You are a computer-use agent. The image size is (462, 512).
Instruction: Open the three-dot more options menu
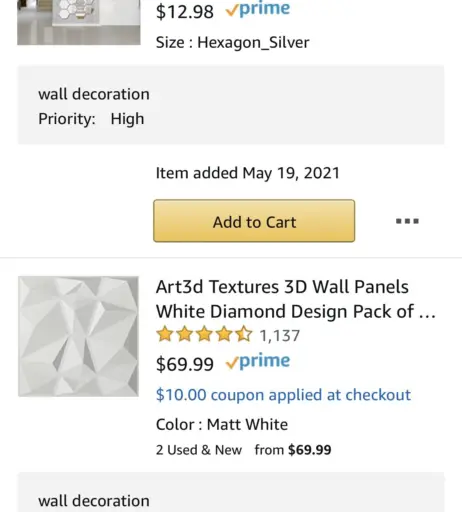click(x=407, y=221)
